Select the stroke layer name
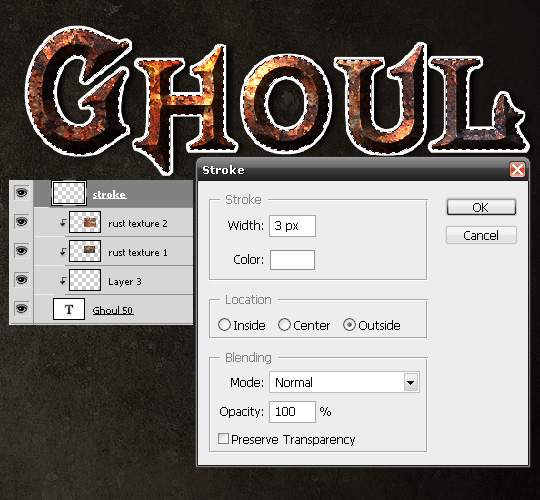 click(x=109, y=195)
